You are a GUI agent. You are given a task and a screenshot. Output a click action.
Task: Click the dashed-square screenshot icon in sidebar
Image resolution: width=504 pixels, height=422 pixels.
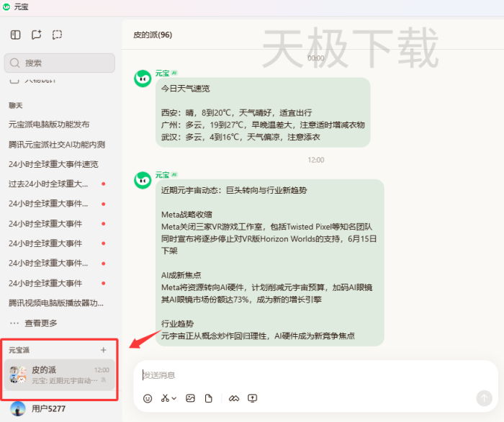[x=57, y=35]
